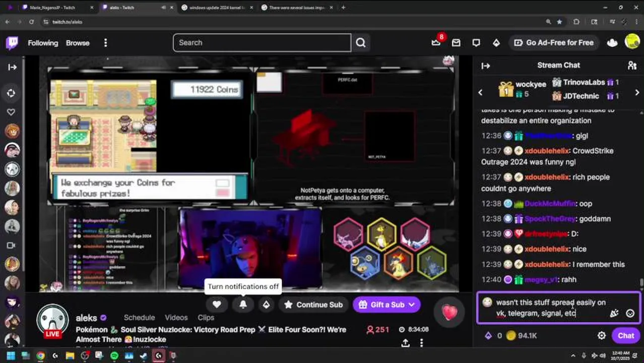Click Continue Sub button
Viewport: 644px width, 363px height.
pyautogui.click(x=313, y=305)
